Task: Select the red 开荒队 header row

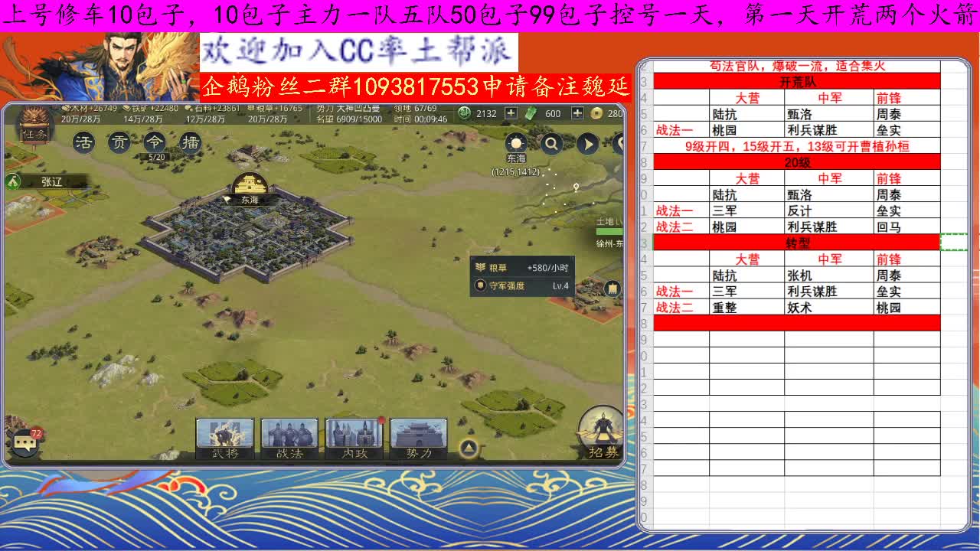Action: pos(796,82)
